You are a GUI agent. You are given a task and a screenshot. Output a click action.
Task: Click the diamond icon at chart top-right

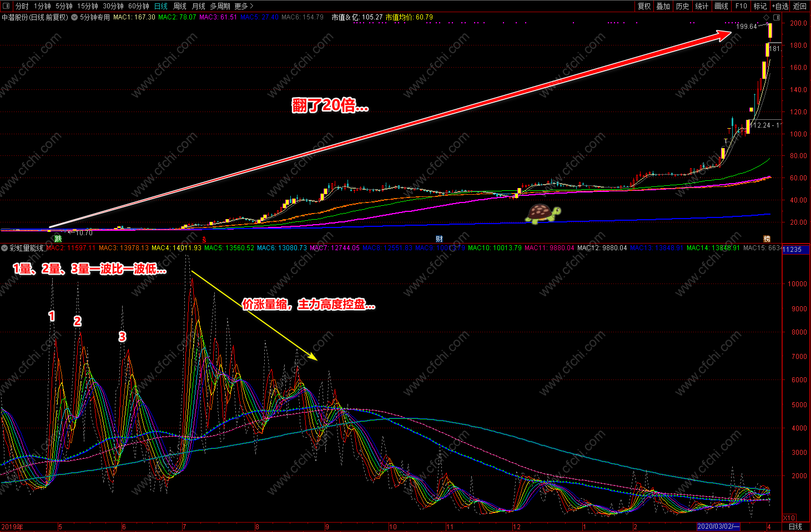(x=767, y=17)
